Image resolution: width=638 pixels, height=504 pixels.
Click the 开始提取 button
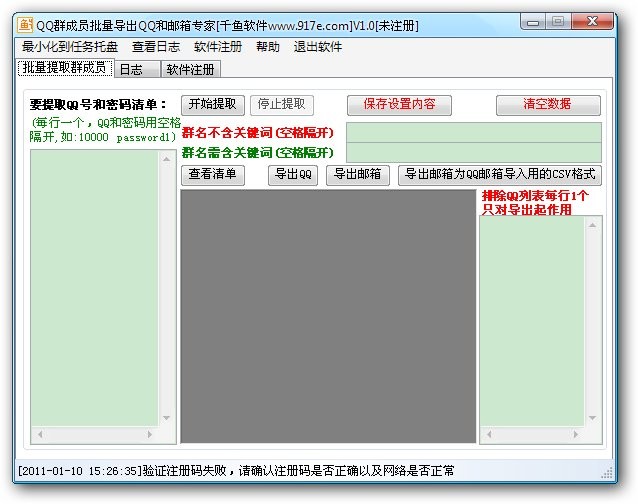coord(213,105)
